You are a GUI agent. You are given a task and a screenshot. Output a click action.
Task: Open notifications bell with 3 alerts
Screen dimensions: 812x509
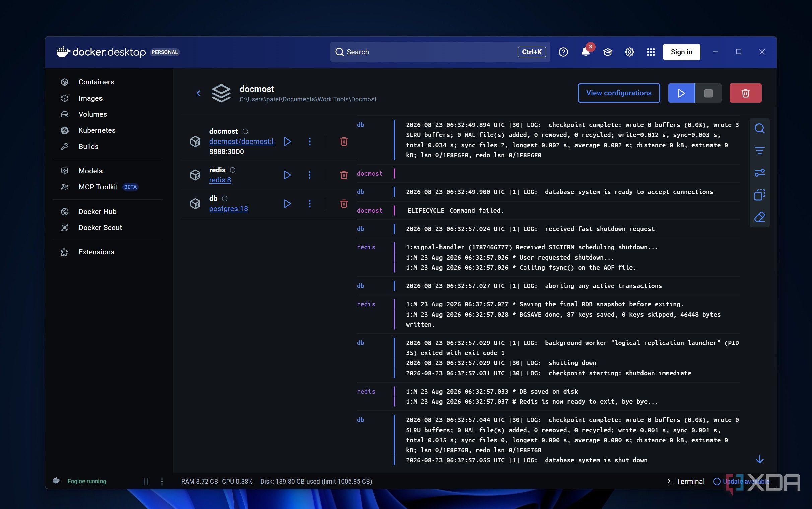tap(585, 52)
